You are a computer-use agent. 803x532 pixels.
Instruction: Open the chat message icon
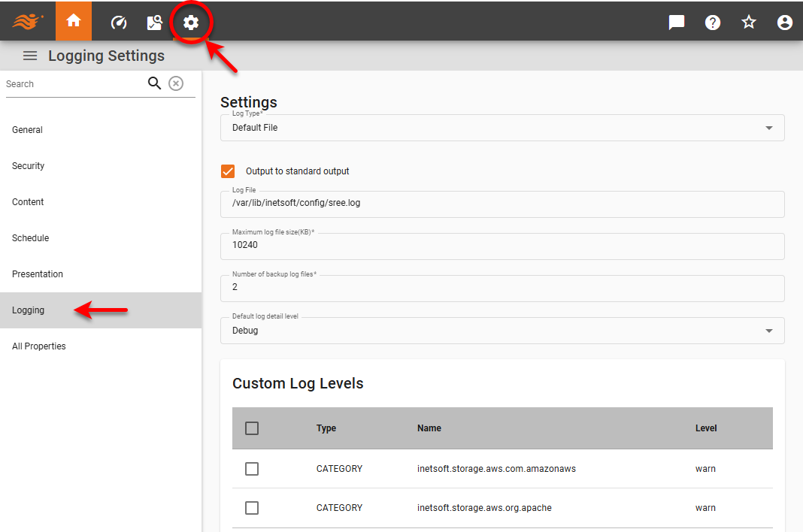pos(676,22)
